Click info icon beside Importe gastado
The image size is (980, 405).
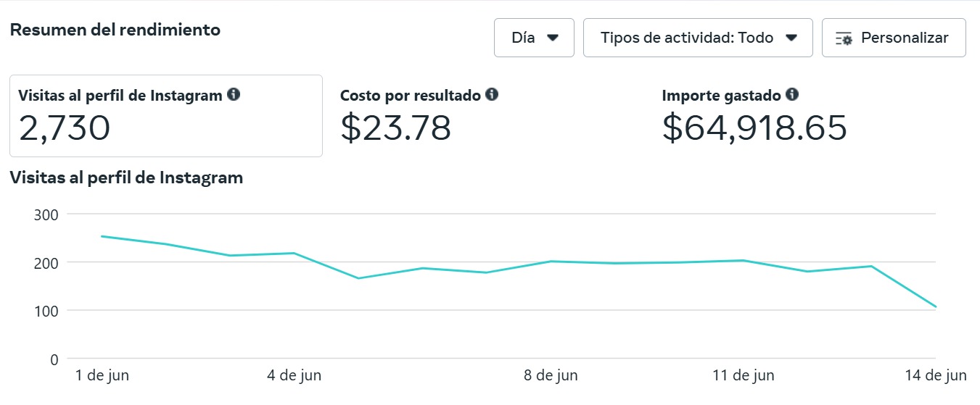(x=792, y=95)
